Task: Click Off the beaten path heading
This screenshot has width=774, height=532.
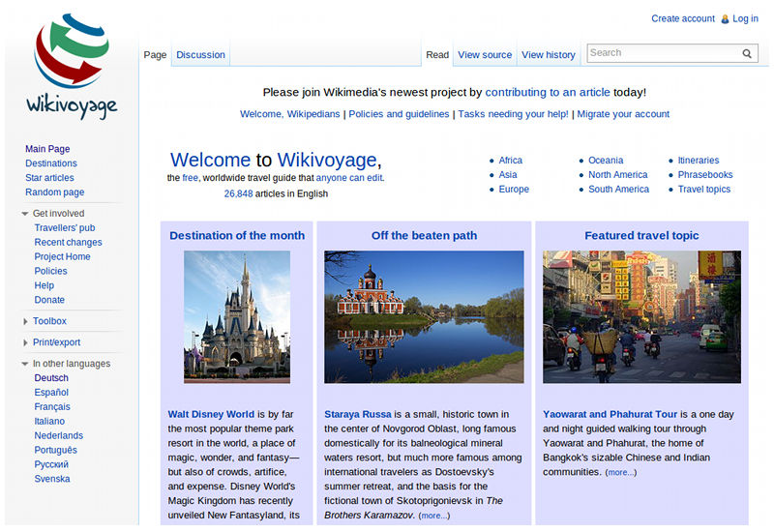Action: coord(424,236)
